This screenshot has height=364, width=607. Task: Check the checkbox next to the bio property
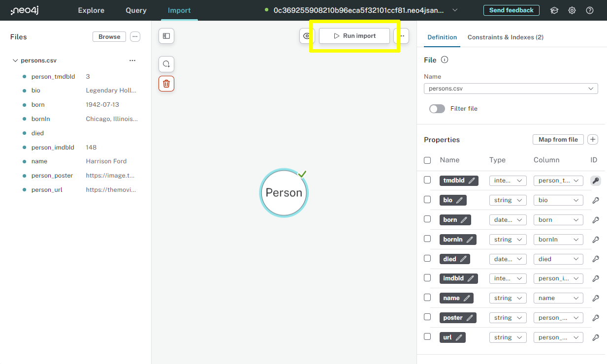[427, 199]
